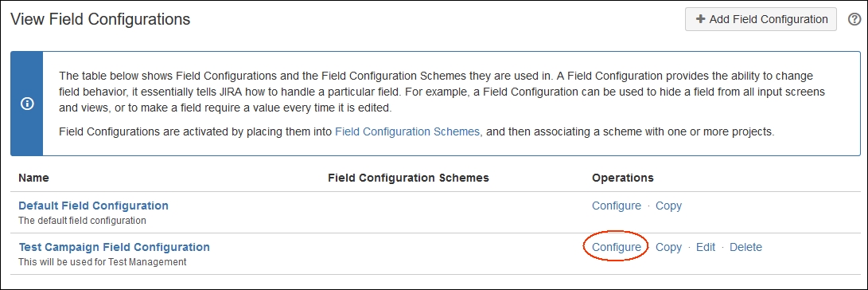Edit the Test Campaign Field Configuration
The image size is (868, 290).
pyautogui.click(x=705, y=247)
